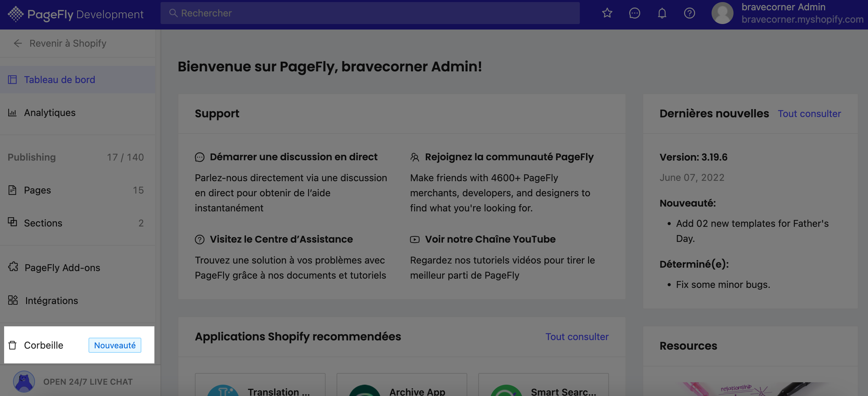Open Pages in sidebar

[x=78, y=190]
